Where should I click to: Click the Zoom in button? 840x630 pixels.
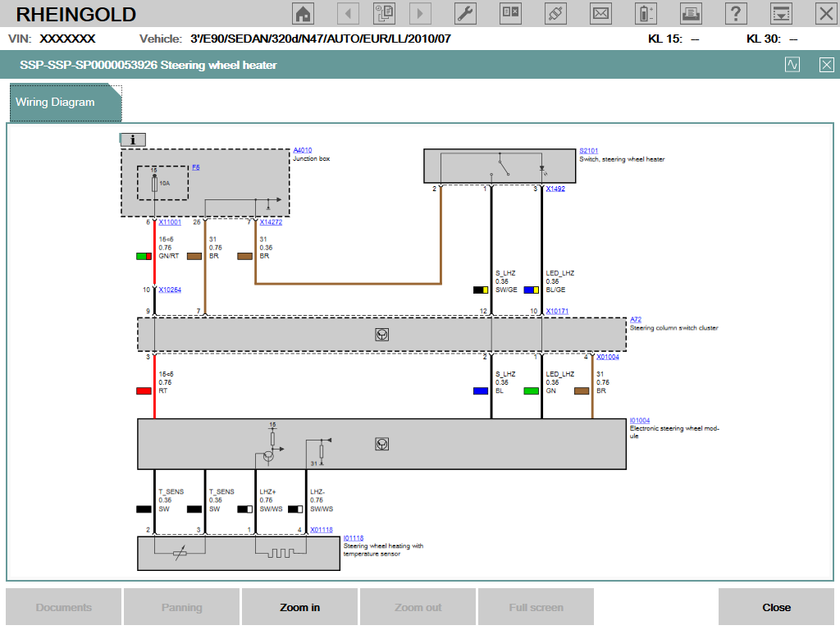299,607
